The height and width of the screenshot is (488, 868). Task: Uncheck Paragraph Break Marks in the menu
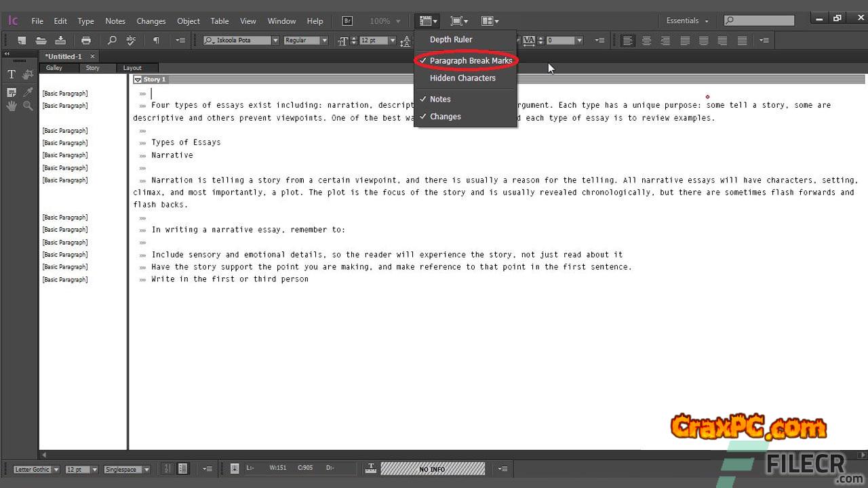coord(471,61)
